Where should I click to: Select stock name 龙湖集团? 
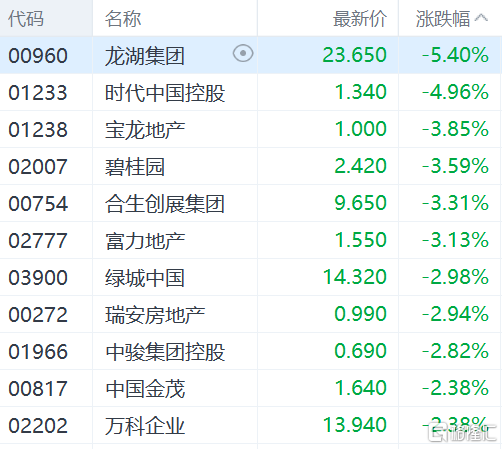[145, 56]
